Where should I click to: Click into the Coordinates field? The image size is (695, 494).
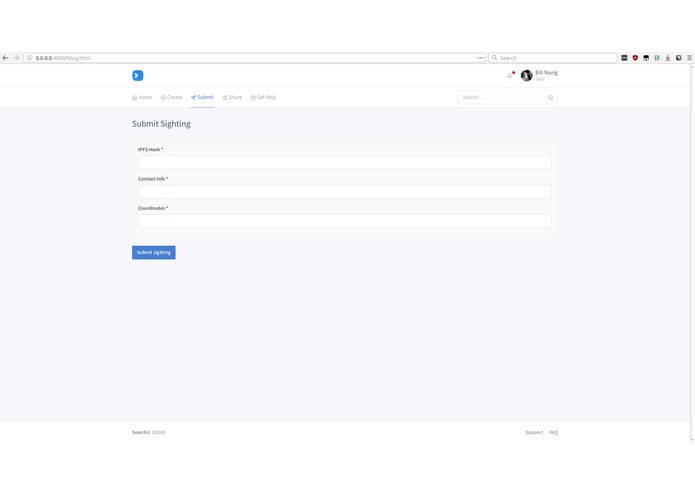344,221
